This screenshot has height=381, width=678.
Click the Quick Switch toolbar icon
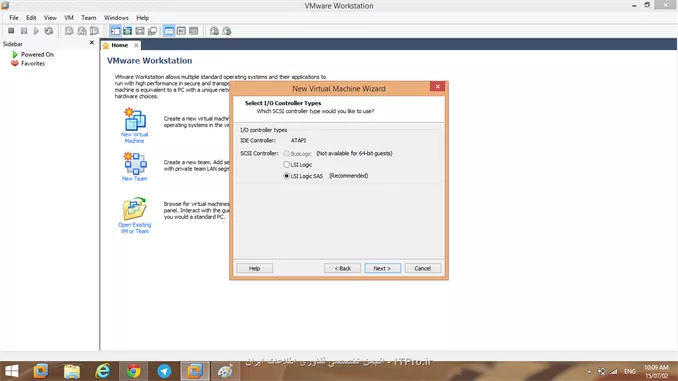140,31
